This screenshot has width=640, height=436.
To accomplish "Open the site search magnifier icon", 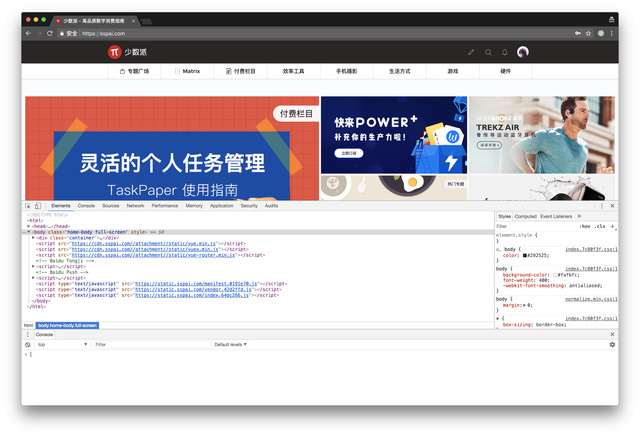I will 488,52.
